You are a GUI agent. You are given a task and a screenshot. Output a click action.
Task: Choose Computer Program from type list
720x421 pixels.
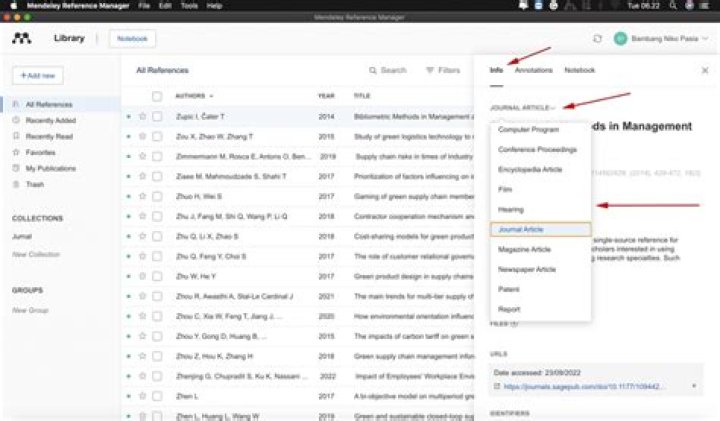[540, 129]
